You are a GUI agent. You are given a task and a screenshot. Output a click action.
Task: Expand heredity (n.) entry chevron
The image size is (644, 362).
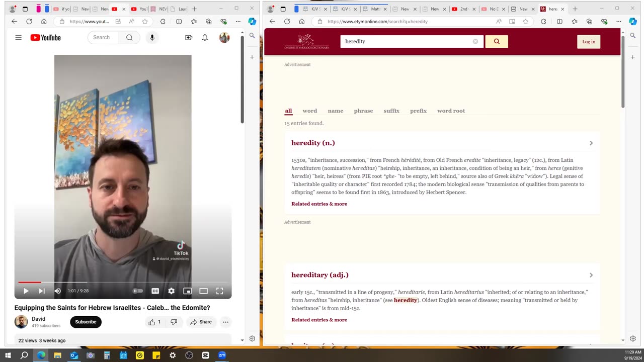(x=591, y=143)
